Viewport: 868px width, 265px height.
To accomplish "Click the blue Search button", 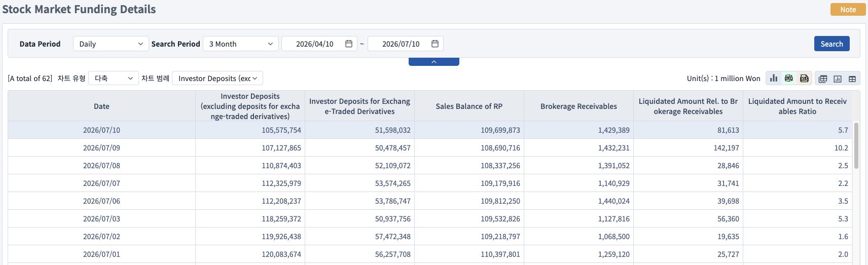I will 832,44.
